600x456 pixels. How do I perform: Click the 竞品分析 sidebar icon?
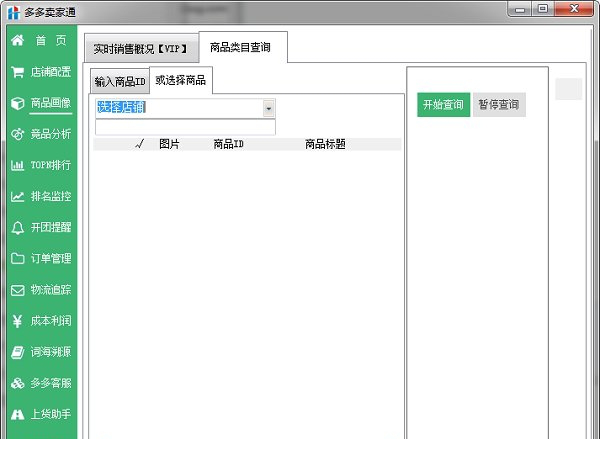[18, 134]
